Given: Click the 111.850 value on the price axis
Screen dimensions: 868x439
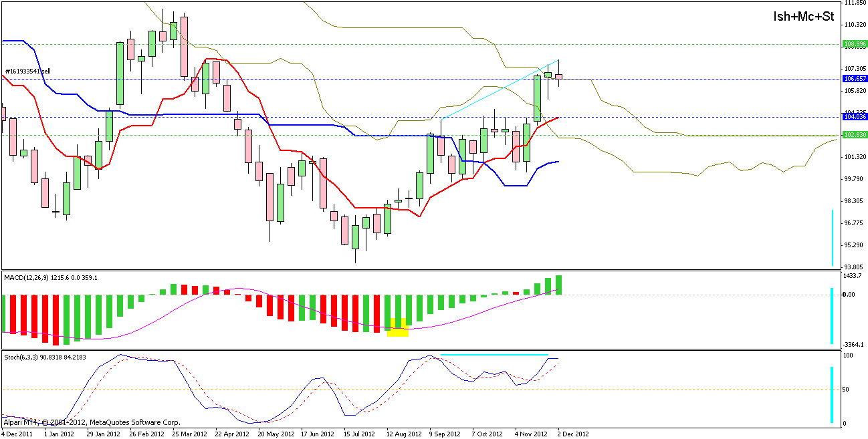Looking at the screenshot, I should pos(855,3).
